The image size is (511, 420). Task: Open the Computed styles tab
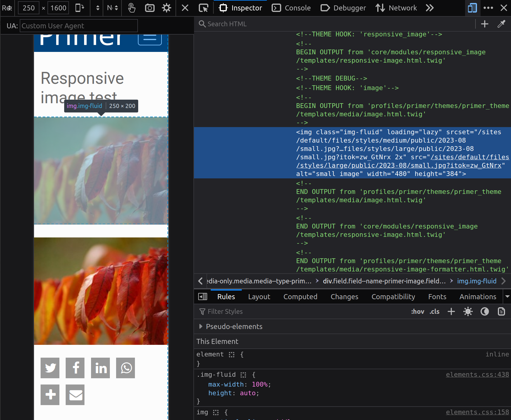click(300, 296)
